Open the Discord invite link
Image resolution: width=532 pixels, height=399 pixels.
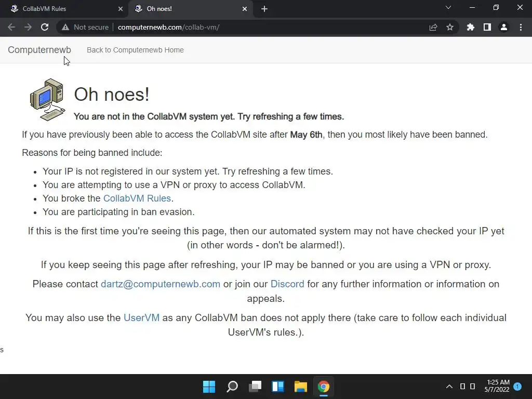click(287, 284)
